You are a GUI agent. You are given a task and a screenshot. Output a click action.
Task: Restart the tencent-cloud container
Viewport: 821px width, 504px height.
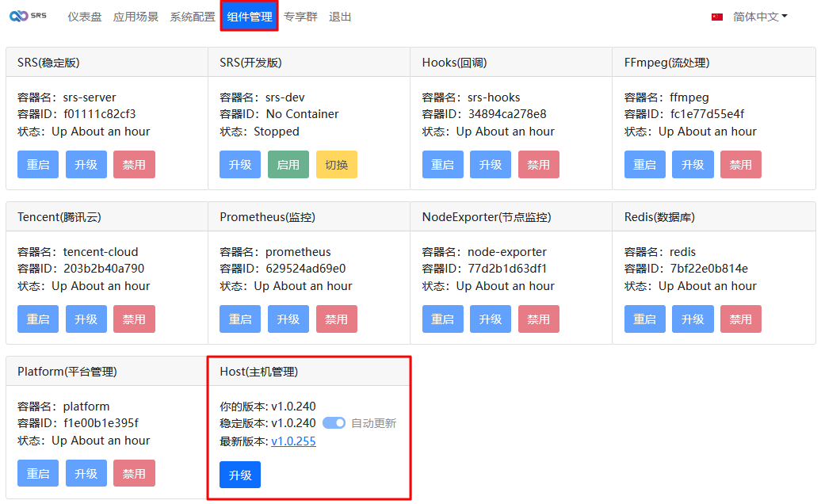[x=38, y=319]
